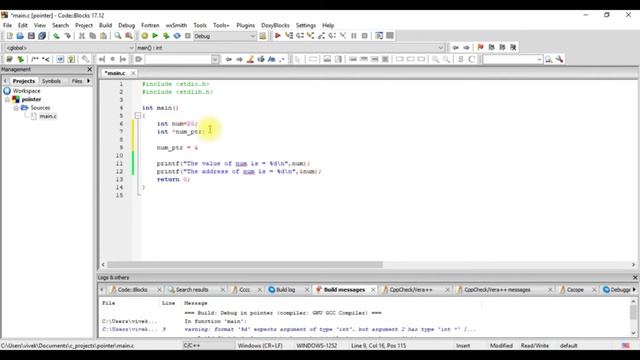
Task: Paste clipboard contents with toolbar icon
Action: coord(104,36)
